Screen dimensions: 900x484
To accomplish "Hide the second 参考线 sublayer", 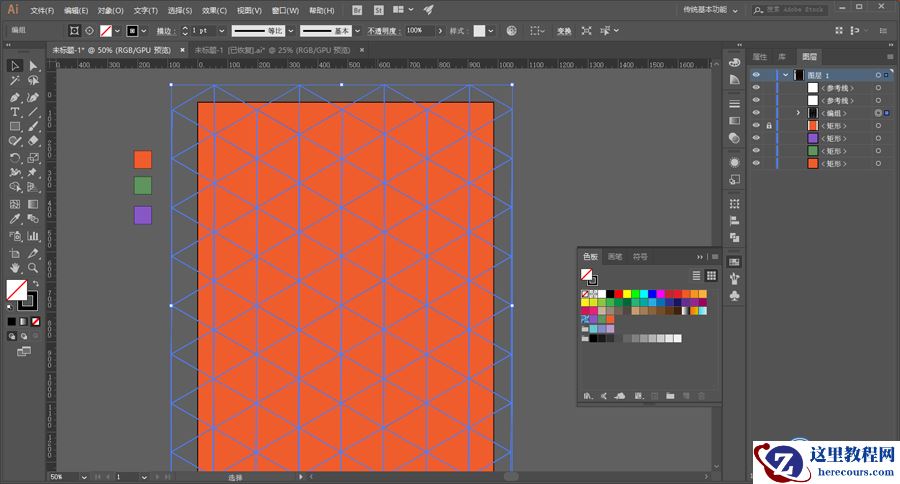I will tap(757, 100).
